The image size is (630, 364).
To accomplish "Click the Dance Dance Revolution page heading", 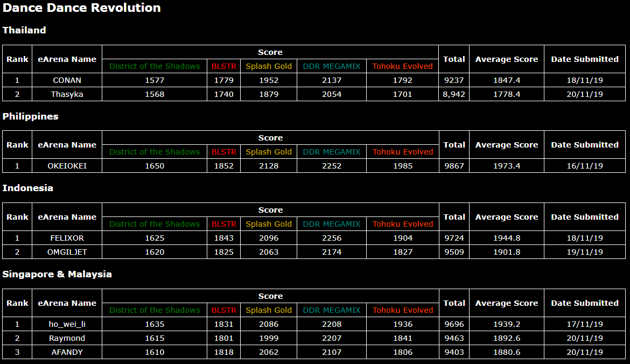I will (81, 8).
